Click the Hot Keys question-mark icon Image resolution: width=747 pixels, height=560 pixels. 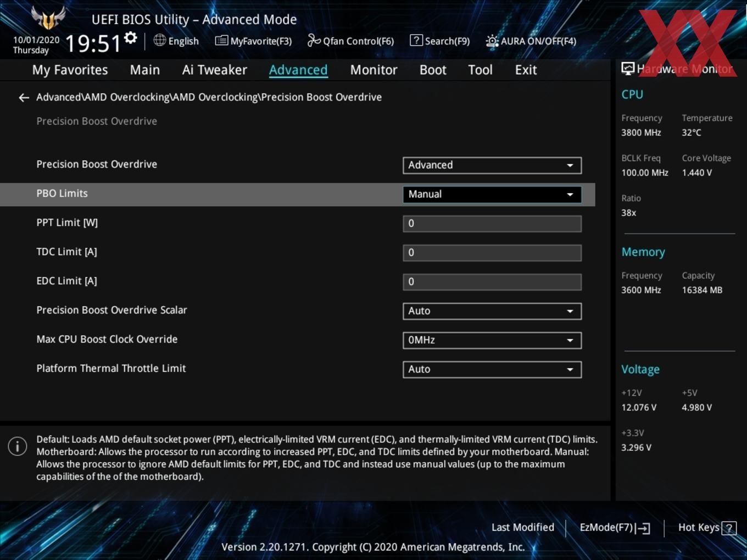(729, 528)
